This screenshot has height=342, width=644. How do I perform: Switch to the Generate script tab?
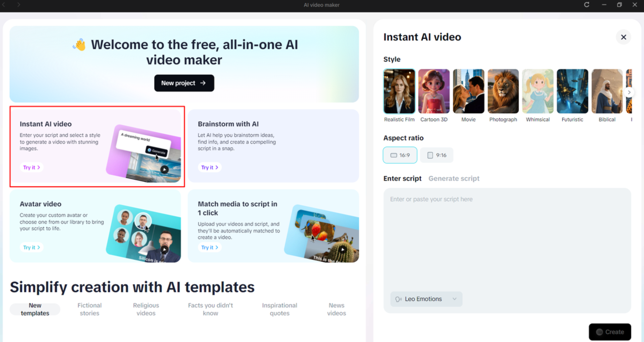tap(454, 178)
